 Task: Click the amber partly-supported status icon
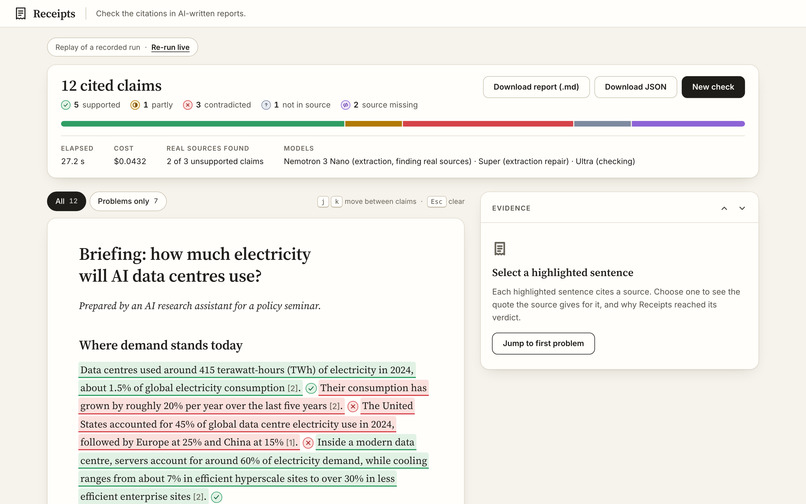(135, 105)
